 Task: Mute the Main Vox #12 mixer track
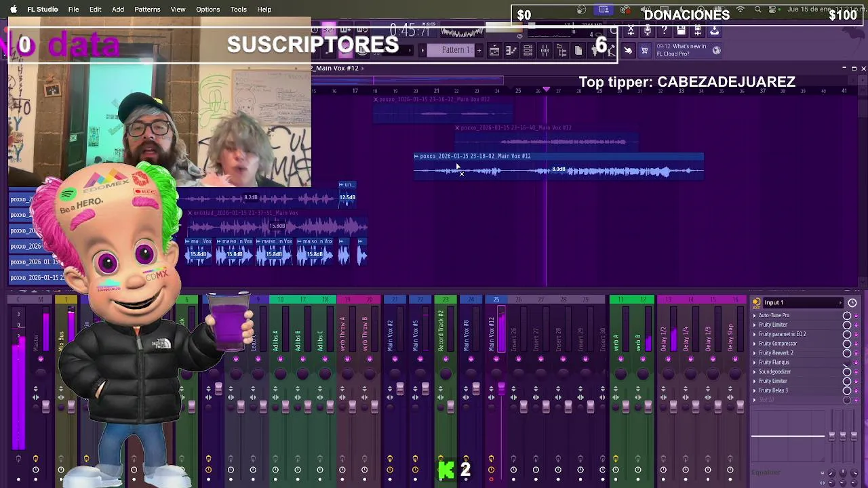[x=496, y=359]
